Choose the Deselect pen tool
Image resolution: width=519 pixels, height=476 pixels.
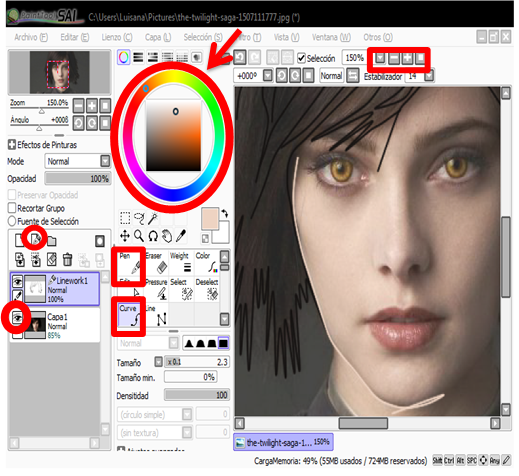point(207,289)
